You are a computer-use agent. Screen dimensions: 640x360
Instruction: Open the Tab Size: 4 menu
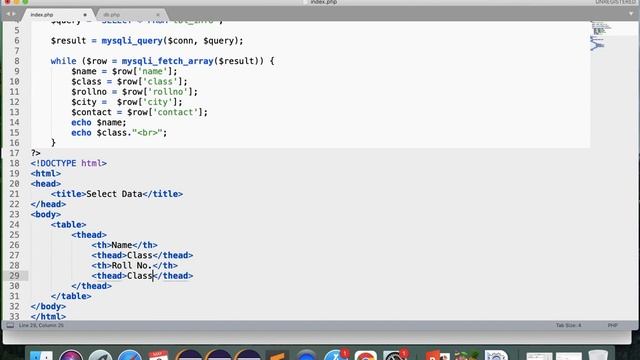pyautogui.click(x=568, y=325)
